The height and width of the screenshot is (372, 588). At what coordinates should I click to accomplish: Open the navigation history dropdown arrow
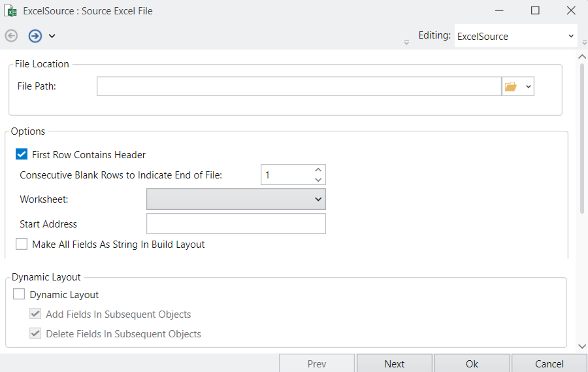point(52,36)
